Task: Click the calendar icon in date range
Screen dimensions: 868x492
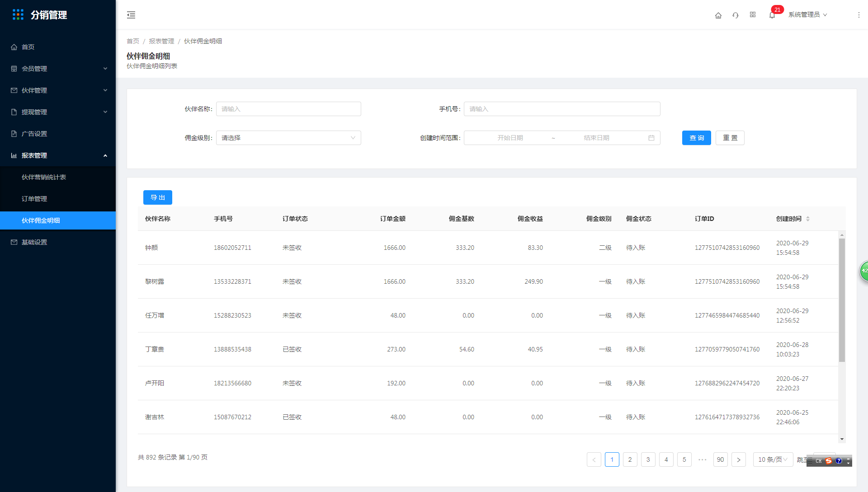Action: click(x=651, y=138)
